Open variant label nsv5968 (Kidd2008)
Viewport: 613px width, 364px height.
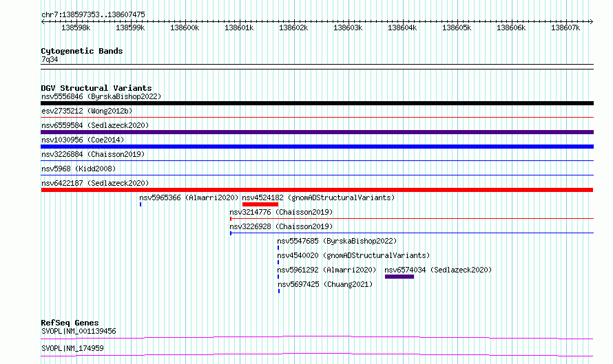pos(79,169)
